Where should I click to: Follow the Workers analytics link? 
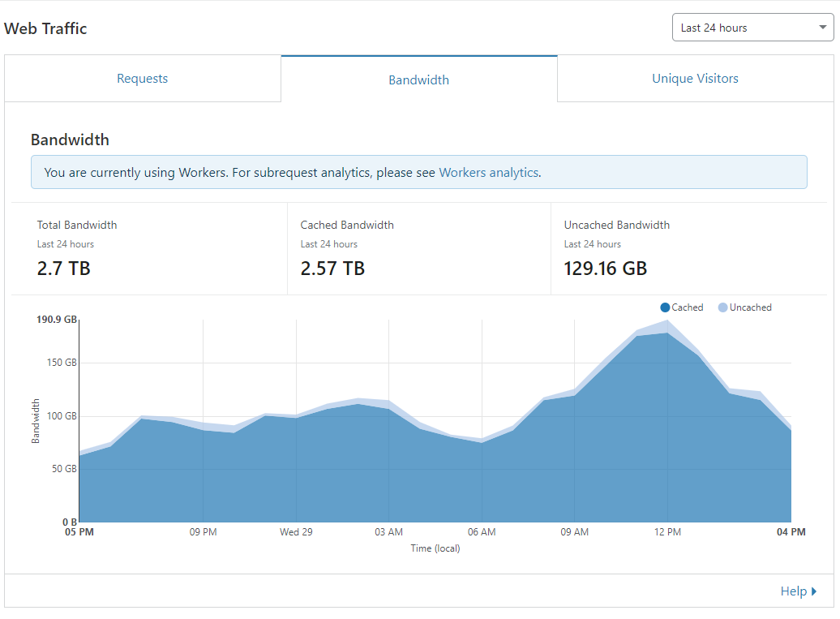click(489, 173)
